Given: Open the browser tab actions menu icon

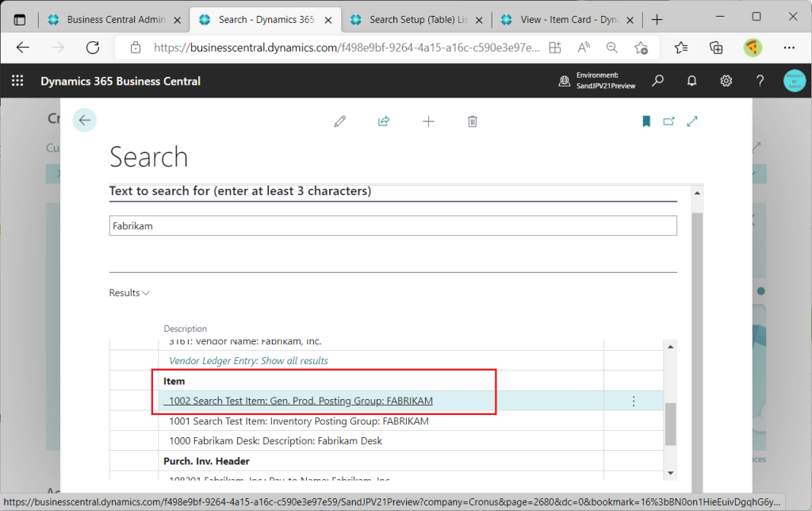Looking at the screenshot, I should 19,20.
